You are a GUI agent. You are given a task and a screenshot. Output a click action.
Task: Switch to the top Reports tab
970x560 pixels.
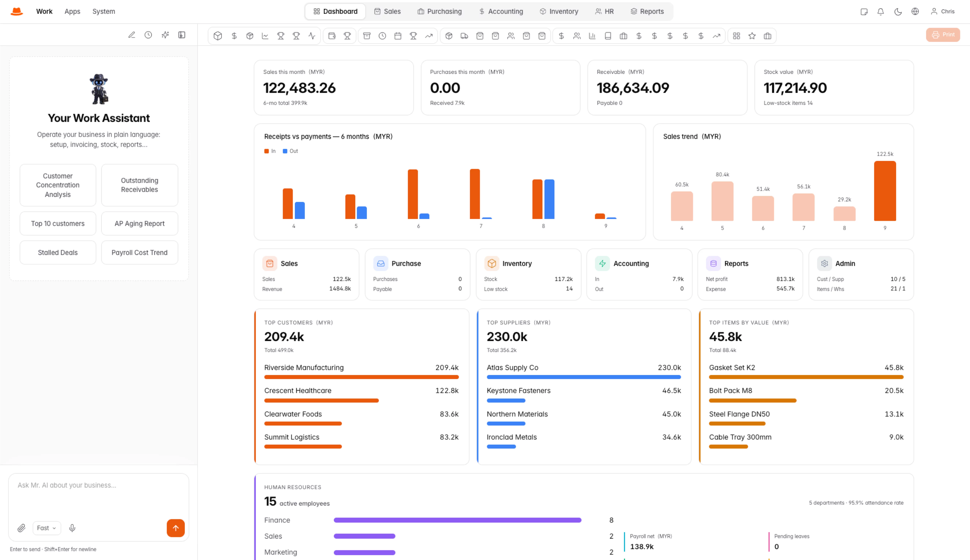click(x=647, y=12)
